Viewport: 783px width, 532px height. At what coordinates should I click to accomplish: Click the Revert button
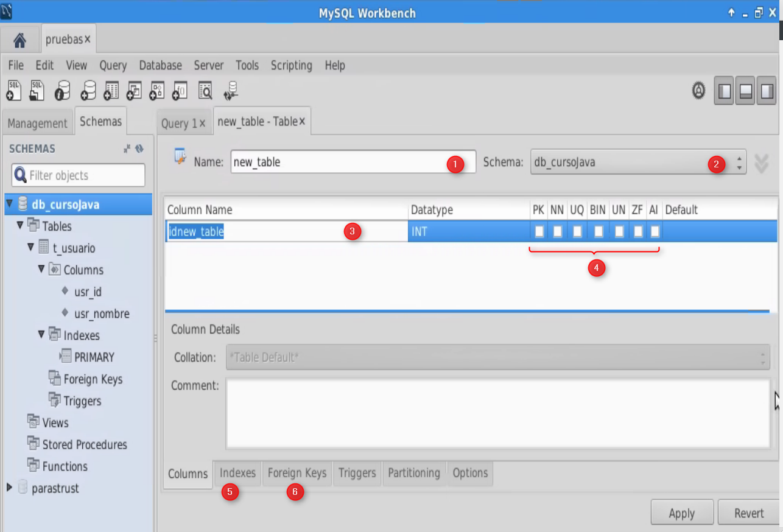click(748, 512)
